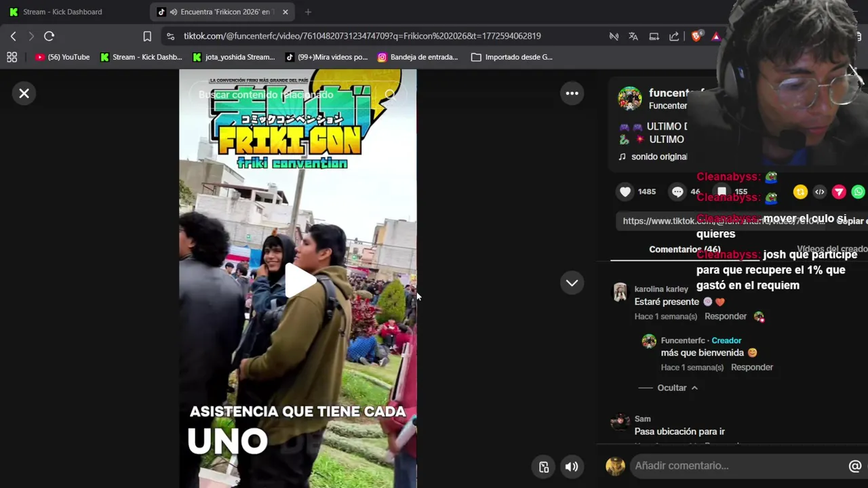Click the 1485 likes count
This screenshot has height=488, width=868.
(647, 192)
